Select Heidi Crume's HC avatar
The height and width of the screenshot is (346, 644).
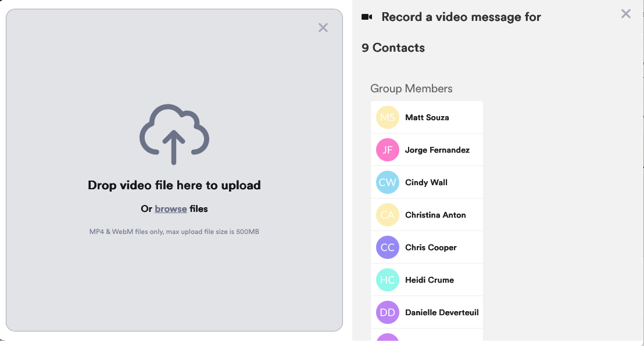click(387, 279)
